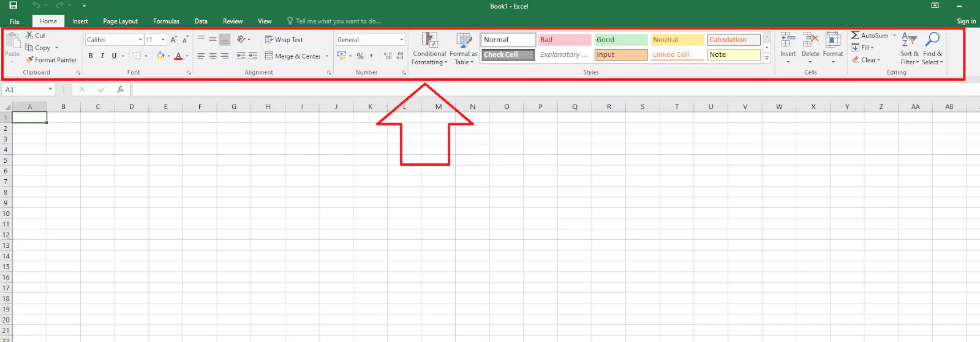980x342 pixels.
Task: Apply red Font Color A
Action: click(x=178, y=56)
